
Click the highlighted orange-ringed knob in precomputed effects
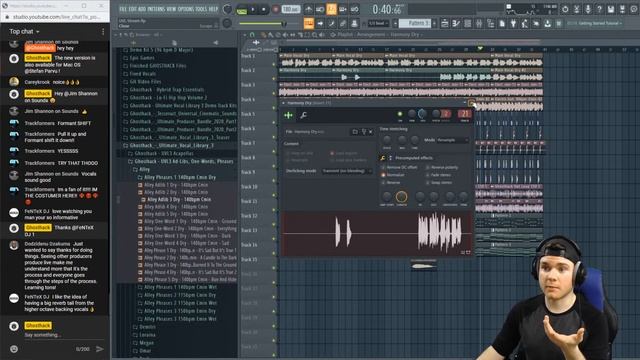pos(401,197)
